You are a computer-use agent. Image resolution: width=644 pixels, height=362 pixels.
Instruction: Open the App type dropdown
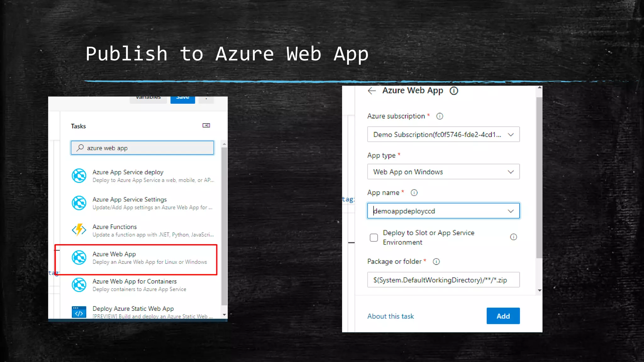[x=443, y=172]
